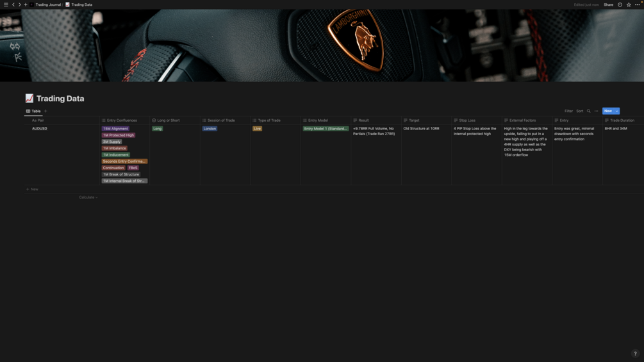644x362 pixels.
Task: Click the 1M Internal Break of Str... tag
Action: [x=124, y=181]
